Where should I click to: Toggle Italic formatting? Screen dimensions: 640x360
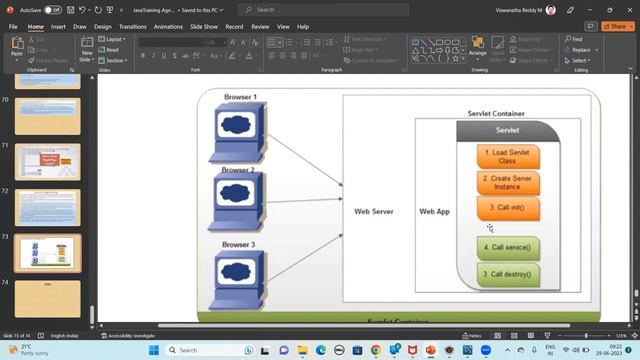pyautogui.click(x=153, y=56)
